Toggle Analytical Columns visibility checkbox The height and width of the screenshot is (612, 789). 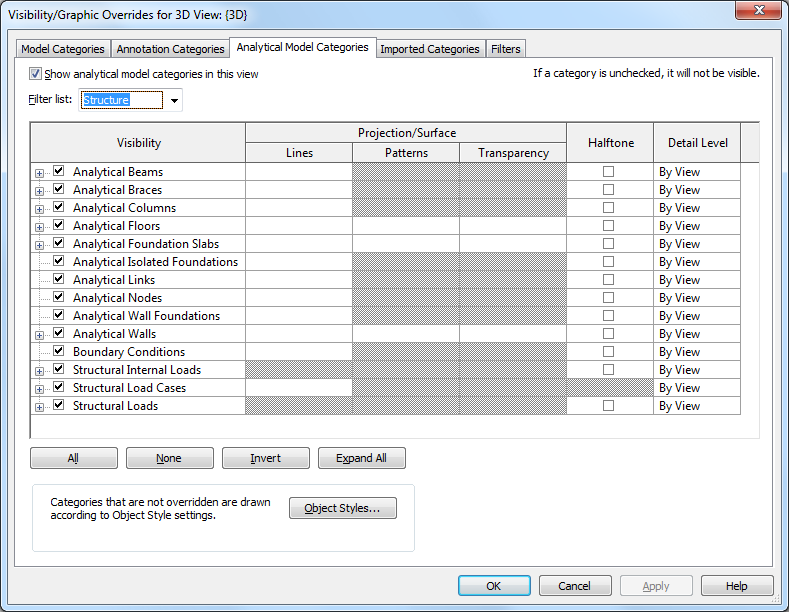point(58,207)
